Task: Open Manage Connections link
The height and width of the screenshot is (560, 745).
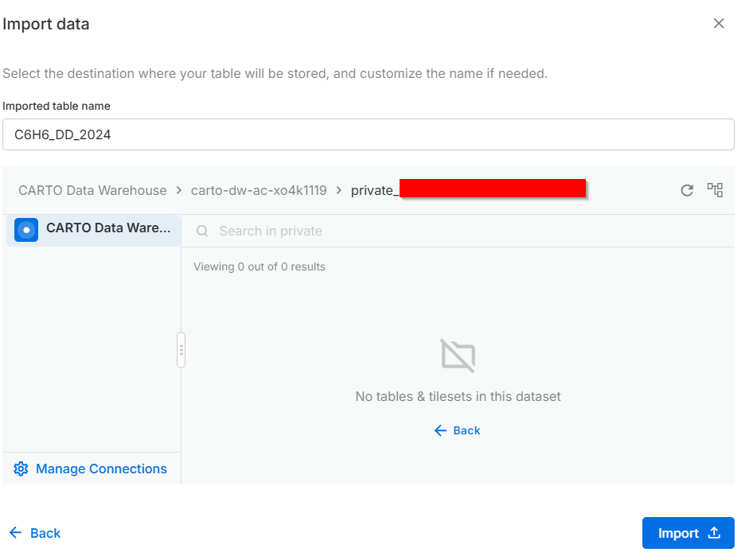Action: 101,469
